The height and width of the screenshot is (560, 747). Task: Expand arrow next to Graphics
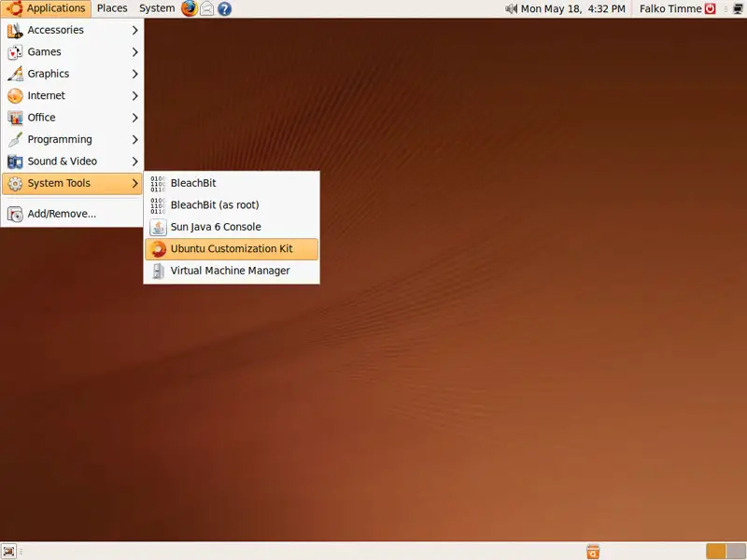(x=134, y=74)
